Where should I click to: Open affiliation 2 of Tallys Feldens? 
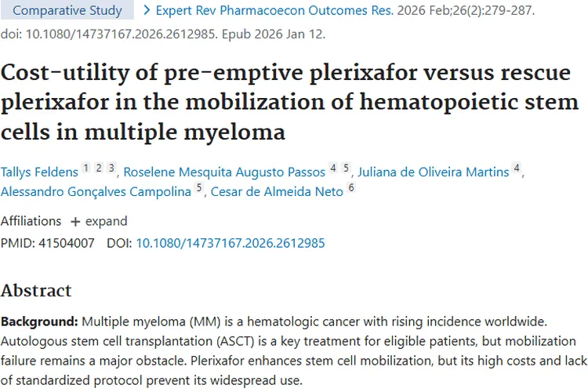[99, 168]
